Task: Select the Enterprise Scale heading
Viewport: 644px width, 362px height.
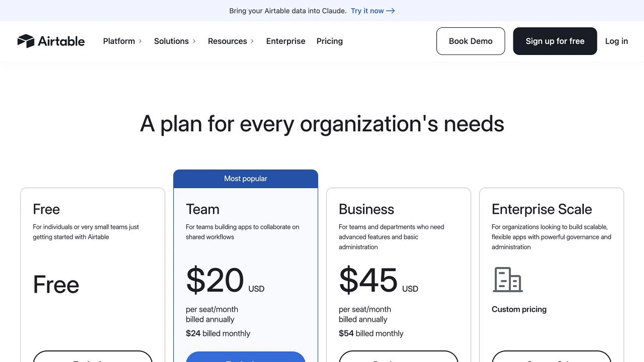Action: click(542, 209)
